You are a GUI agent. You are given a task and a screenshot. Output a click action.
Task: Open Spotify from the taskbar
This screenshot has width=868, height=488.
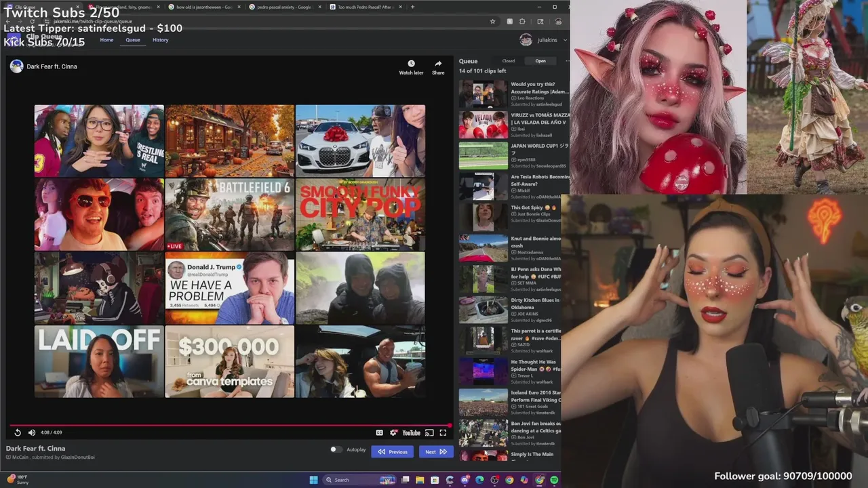point(554,480)
